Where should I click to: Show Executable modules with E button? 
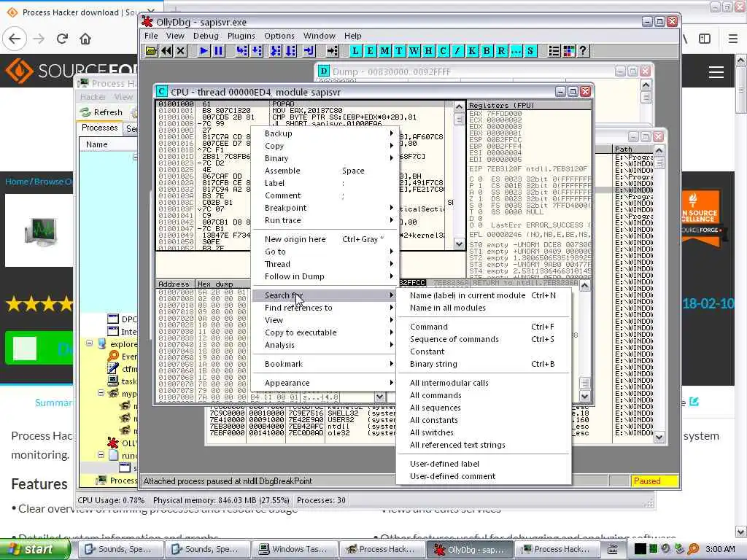[x=370, y=51]
